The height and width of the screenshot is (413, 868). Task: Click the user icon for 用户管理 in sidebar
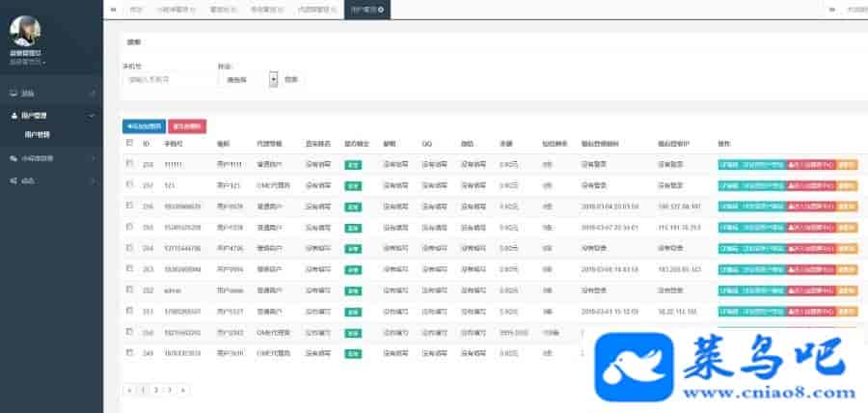(x=13, y=115)
